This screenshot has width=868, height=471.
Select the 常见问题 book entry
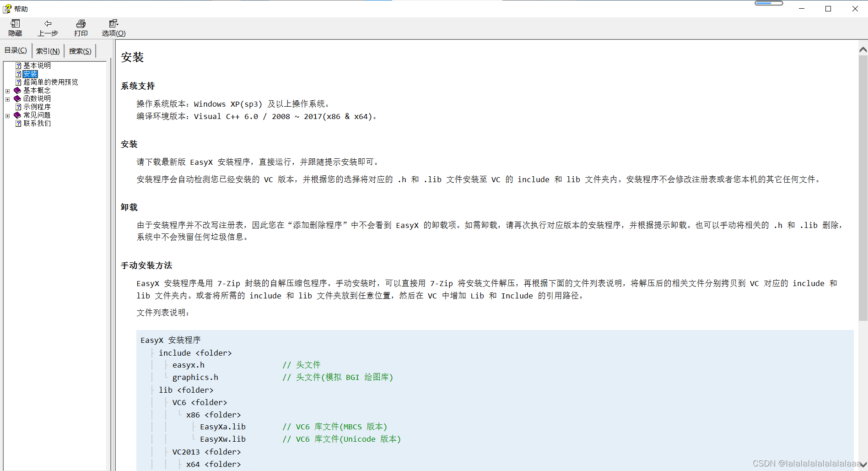[37, 115]
